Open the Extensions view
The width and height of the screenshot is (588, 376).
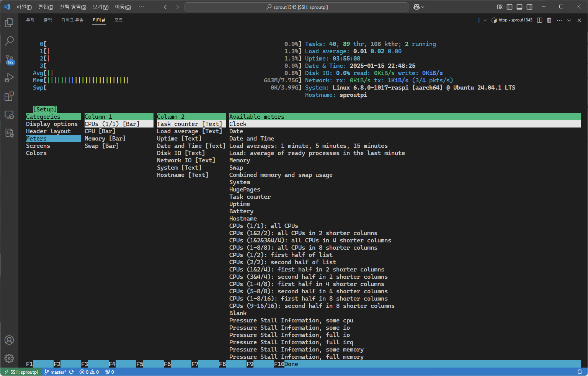(x=9, y=96)
